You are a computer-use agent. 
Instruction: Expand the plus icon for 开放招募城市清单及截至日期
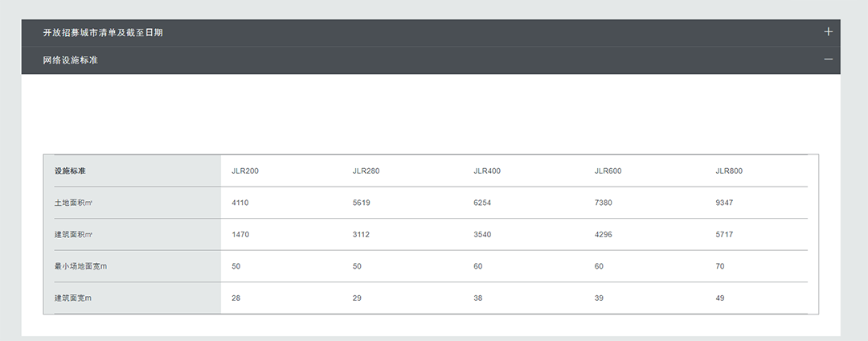point(828,32)
